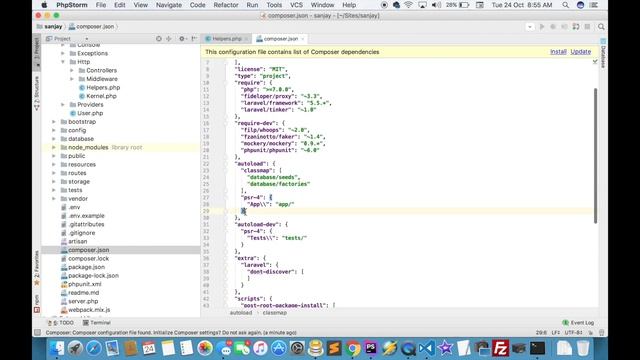This screenshot has height=360, width=640.
Task: Open the Structure tool window tab
Action: point(37,93)
